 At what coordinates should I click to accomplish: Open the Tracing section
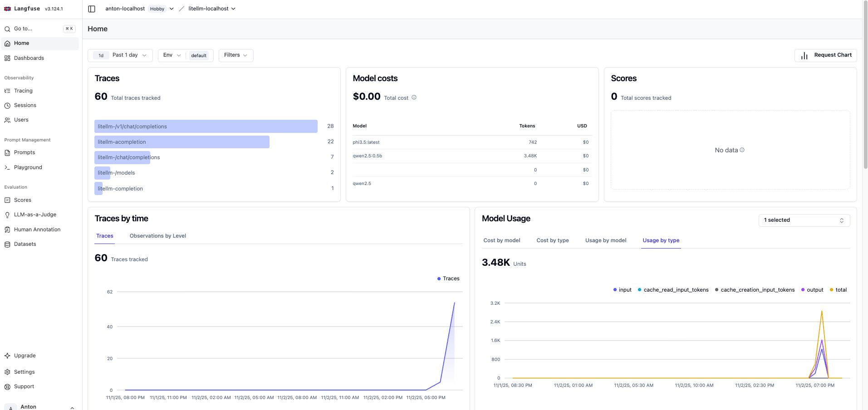click(23, 91)
